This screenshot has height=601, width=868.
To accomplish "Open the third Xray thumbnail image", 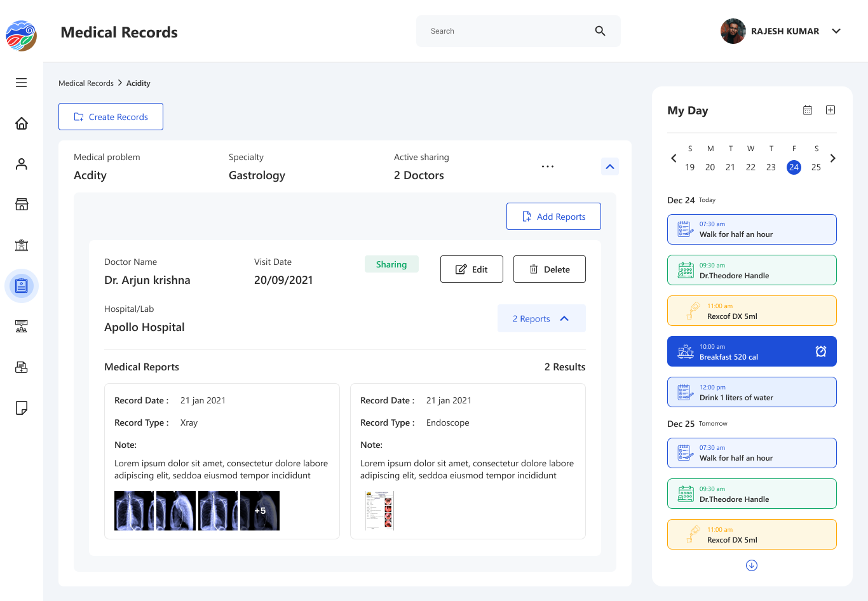I will (218, 511).
